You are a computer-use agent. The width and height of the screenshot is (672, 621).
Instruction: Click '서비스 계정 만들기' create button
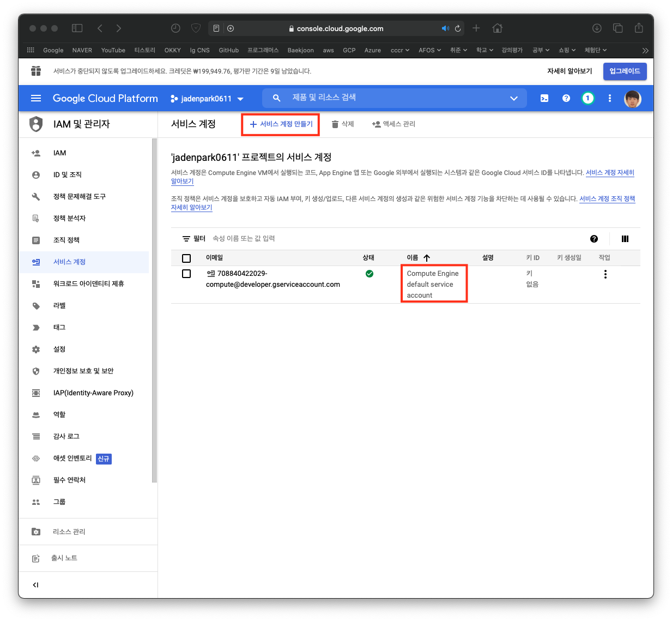(281, 124)
